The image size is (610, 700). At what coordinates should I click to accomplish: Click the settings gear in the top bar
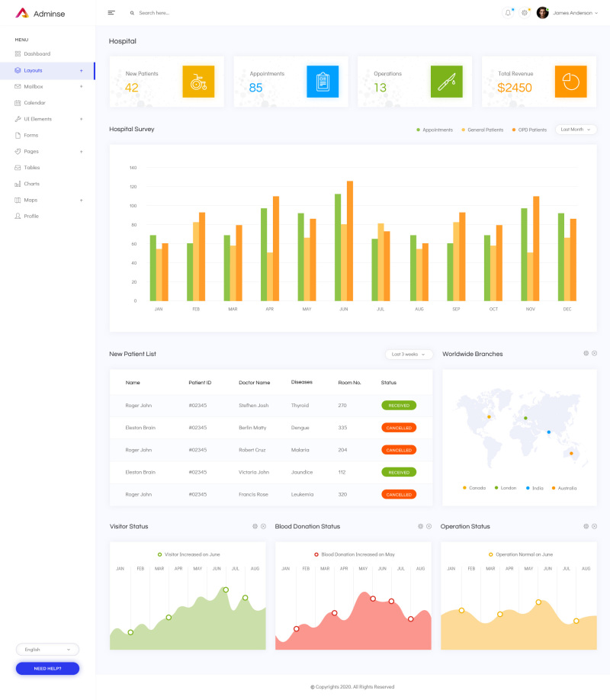[524, 12]
